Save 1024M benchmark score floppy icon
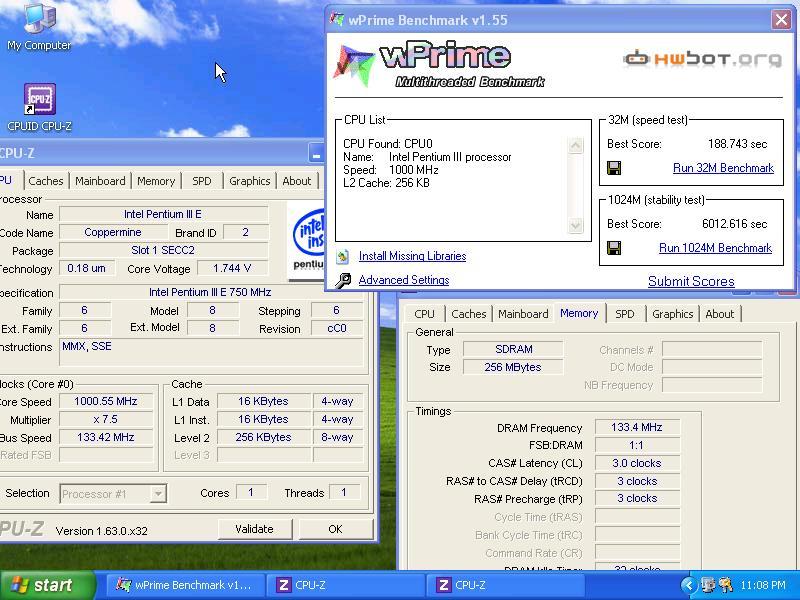Screen dimensions: 800x600 coord(614,248)
